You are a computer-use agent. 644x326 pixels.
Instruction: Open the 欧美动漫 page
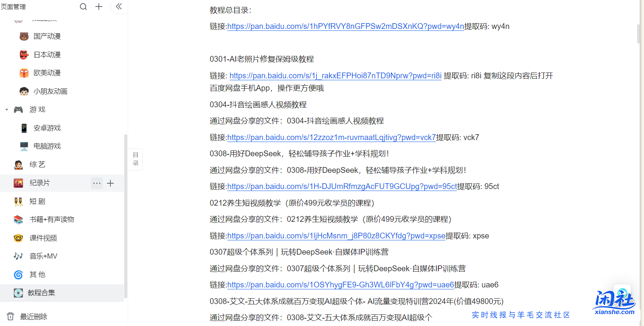point(47,73)
